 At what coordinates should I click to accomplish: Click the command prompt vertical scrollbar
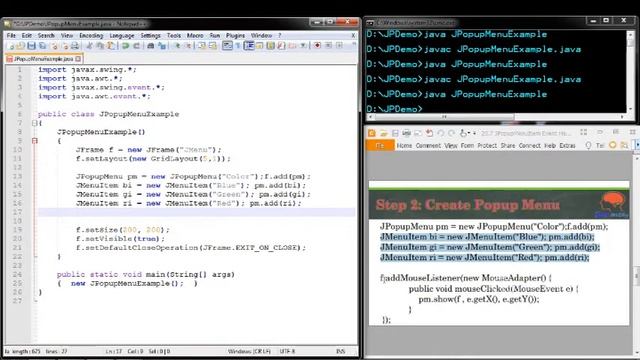[631, 72]
